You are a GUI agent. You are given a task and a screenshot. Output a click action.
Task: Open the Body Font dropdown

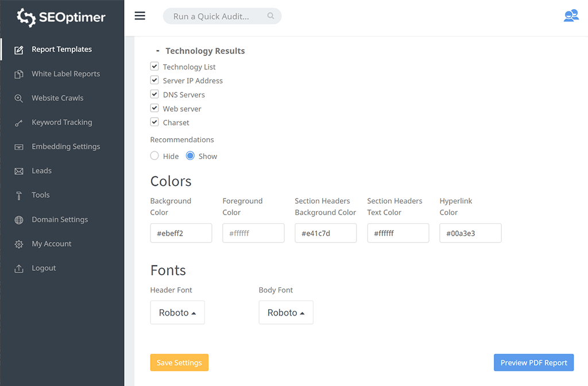[286, 313]
